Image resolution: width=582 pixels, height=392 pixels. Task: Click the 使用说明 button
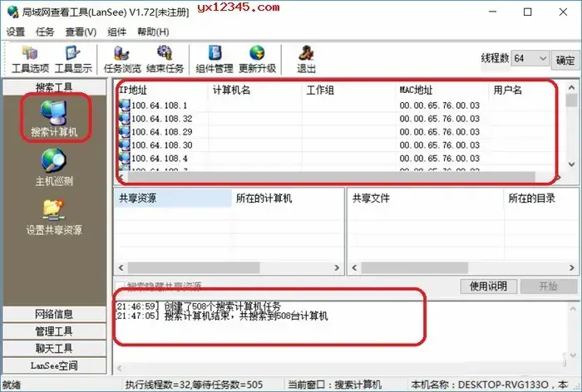[489, 286]
